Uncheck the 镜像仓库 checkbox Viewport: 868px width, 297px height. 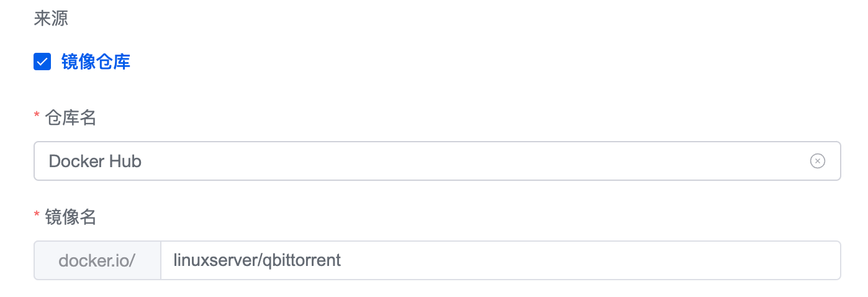42,62
